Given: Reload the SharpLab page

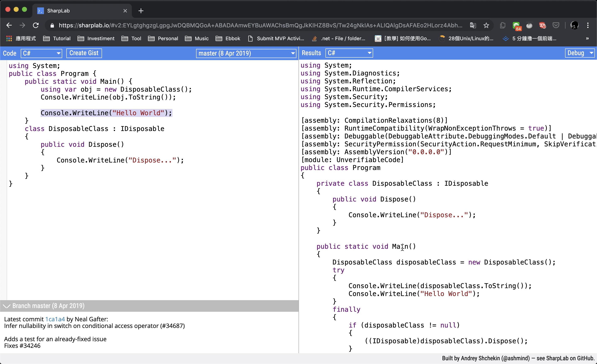Looking at the screenshot, I should click(x=36, y=25).
